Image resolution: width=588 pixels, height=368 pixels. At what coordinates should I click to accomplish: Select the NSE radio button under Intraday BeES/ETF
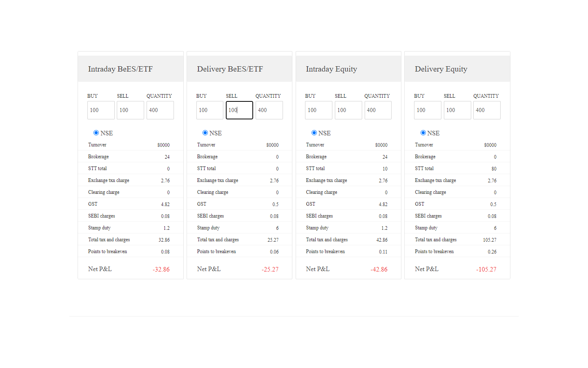96,132
